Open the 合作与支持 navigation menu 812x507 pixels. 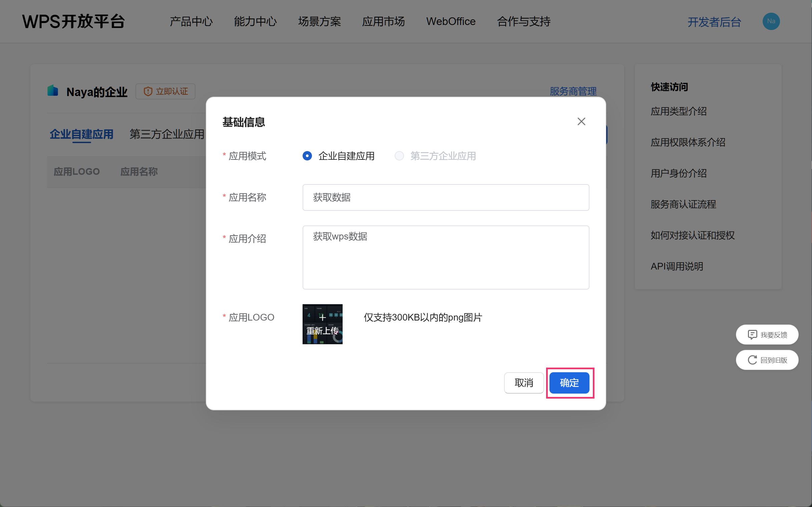click(523, 21)
